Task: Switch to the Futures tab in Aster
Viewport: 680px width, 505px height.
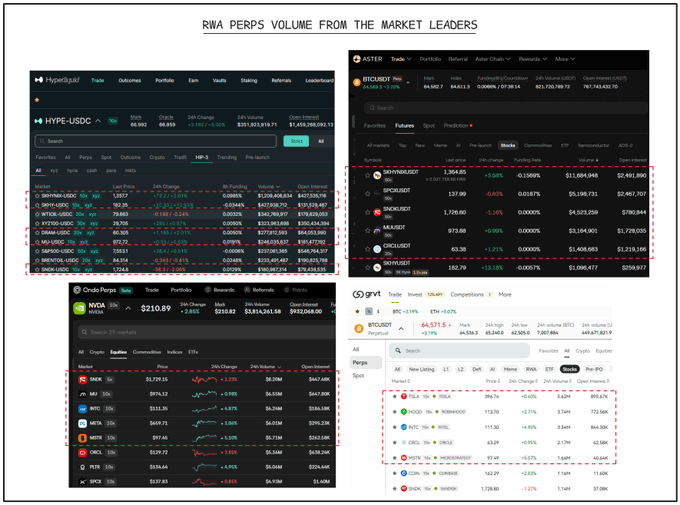Action: click(x=404, y=126)
